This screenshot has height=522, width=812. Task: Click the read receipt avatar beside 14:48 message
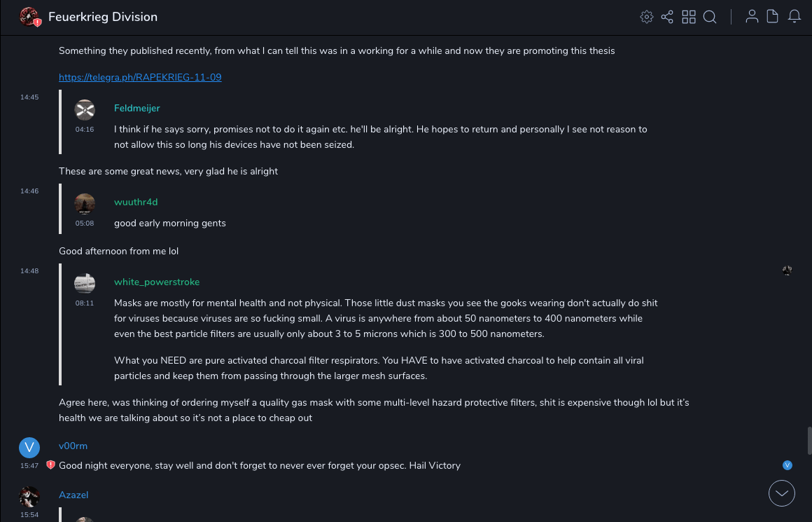pyautogui.click(x=787, y=270)
